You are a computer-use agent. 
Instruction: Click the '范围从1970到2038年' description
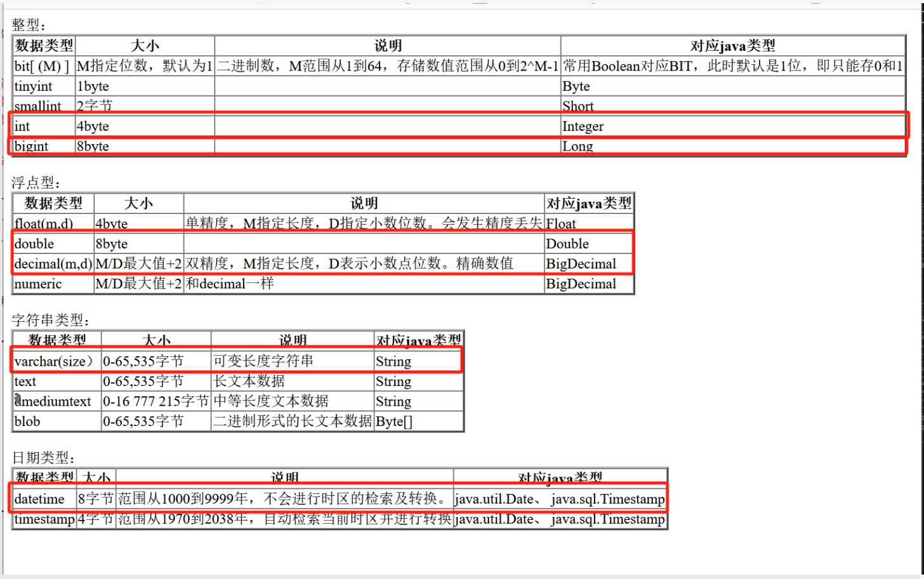[284, 519]
